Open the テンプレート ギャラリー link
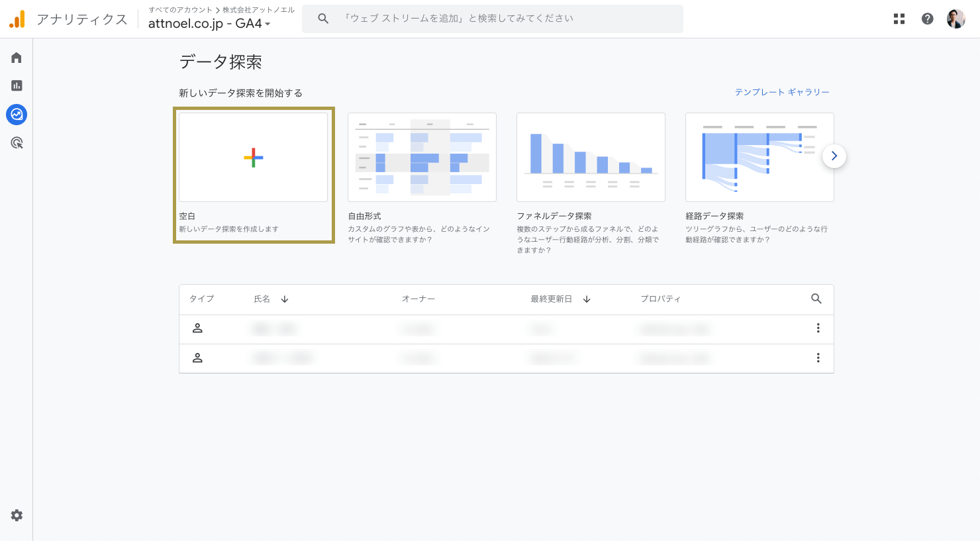The image size is (980, 541). (782, 92)
